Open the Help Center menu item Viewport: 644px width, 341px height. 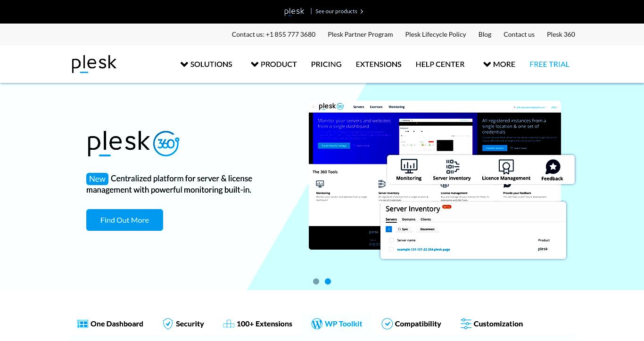(x=440, y=64)
